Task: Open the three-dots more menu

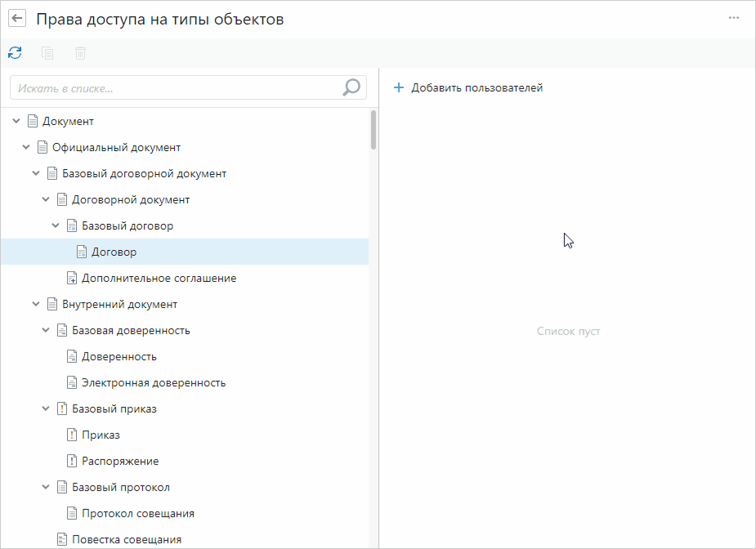Action: [x=734, y=18]
